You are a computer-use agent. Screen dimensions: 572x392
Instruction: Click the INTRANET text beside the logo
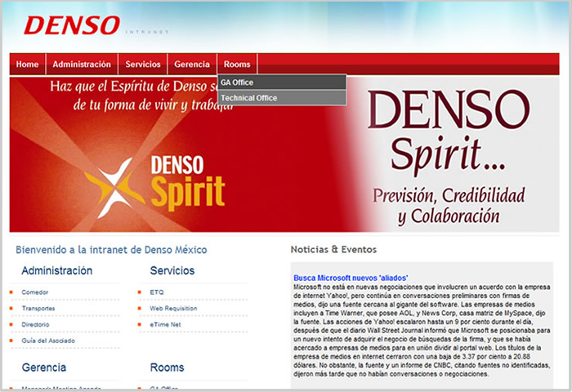click(147, 32)
